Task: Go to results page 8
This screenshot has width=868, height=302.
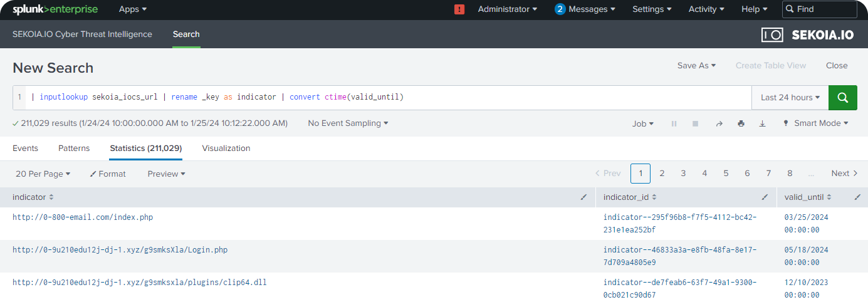Action: (x=790, y=174)
